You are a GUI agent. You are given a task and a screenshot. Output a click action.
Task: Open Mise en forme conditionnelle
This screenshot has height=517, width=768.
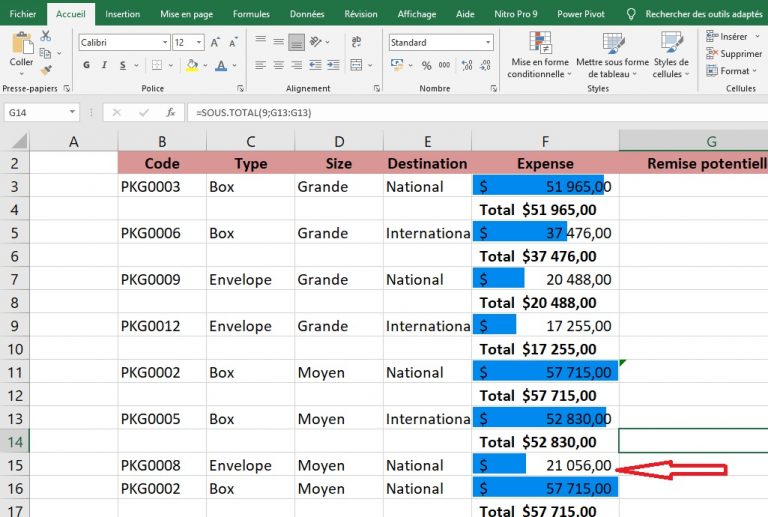click(540, 55)
